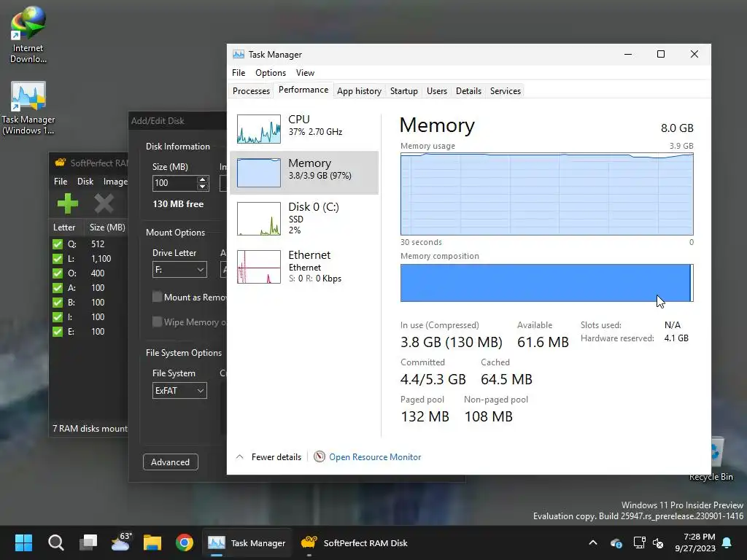Click the muted volume tray icon
This screenshot has height=560, width=747.
[x=658, y=542]
